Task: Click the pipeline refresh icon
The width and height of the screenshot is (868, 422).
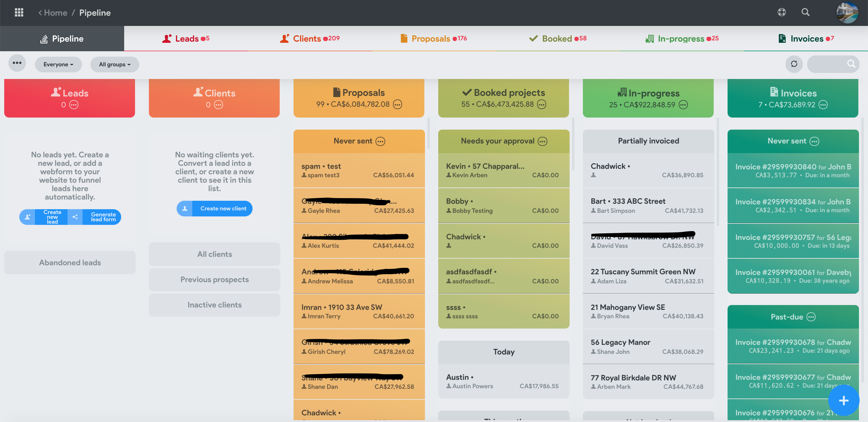Action: coord(794,64)
